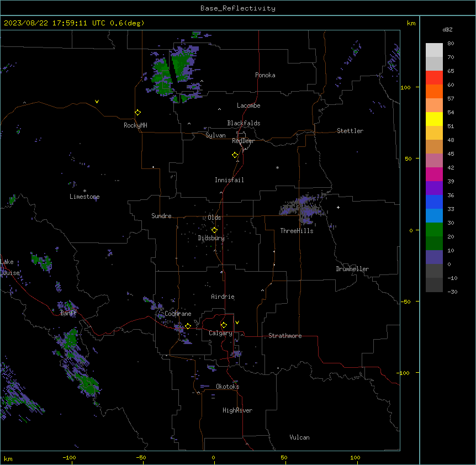The height and width of the screenshot is (465, 476).
Task: Select the slate purple 0-10 dBZ swatch
Action: point(434,257)
